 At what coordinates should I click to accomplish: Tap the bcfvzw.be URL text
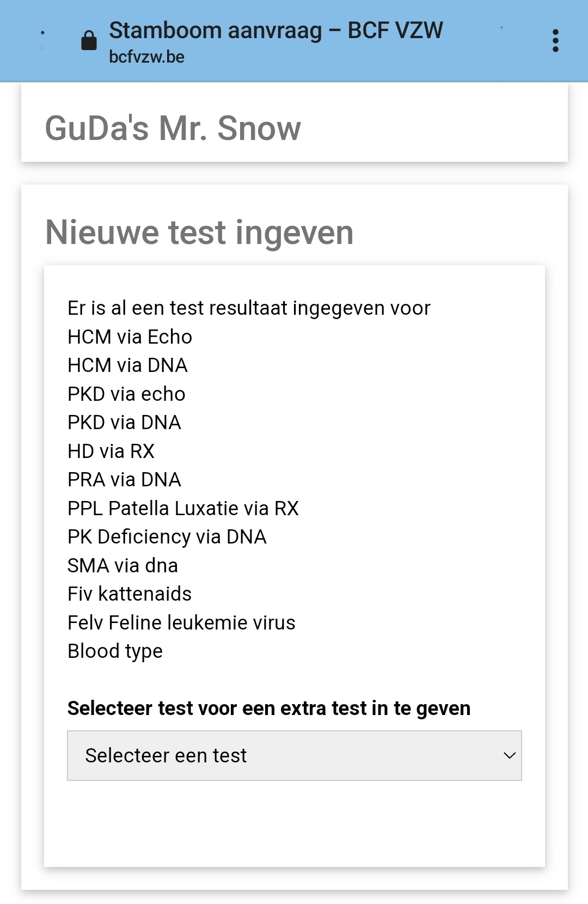tap(146, 57)
